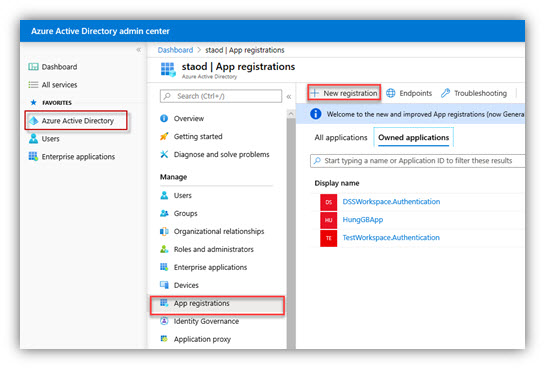Viewport: 545px width, 369px height.
Task: Click the Azure Active Directory admin center title
Action: (x=100, y=31)
